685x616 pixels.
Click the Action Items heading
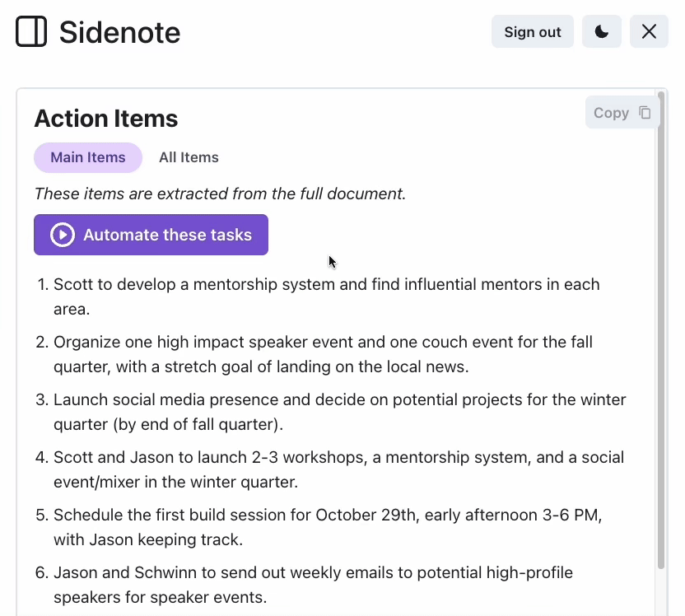(x=106, y=119)
